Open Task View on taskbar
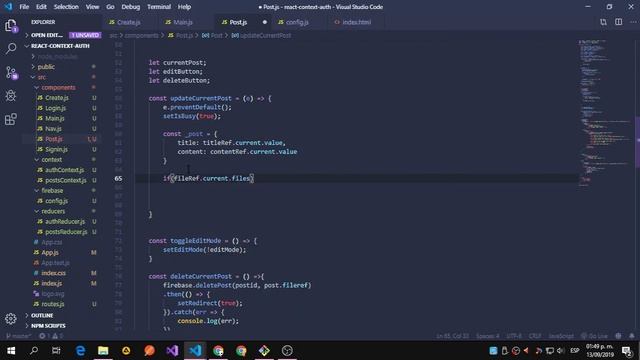This screenshot has width=640, height=360. click(56, 351)
